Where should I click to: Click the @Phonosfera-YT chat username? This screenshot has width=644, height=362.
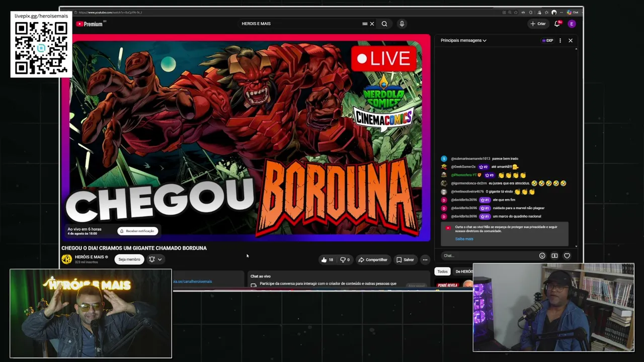tap(464, 175)
